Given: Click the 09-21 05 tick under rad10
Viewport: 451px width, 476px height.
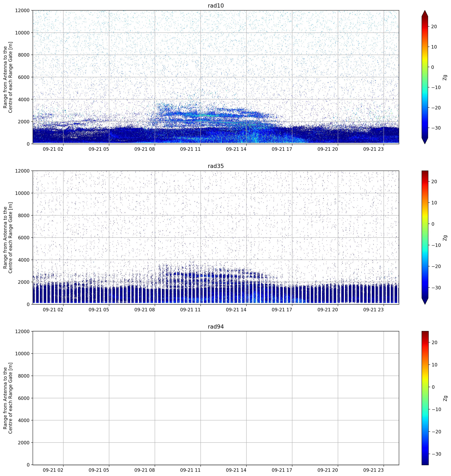Looking at the screenshot, I should point(99,149).
